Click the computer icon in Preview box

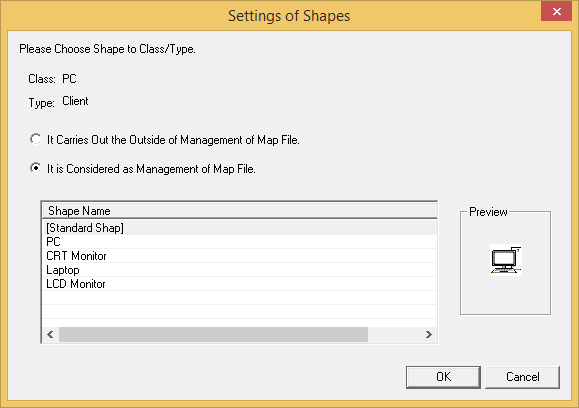[506, 260]
